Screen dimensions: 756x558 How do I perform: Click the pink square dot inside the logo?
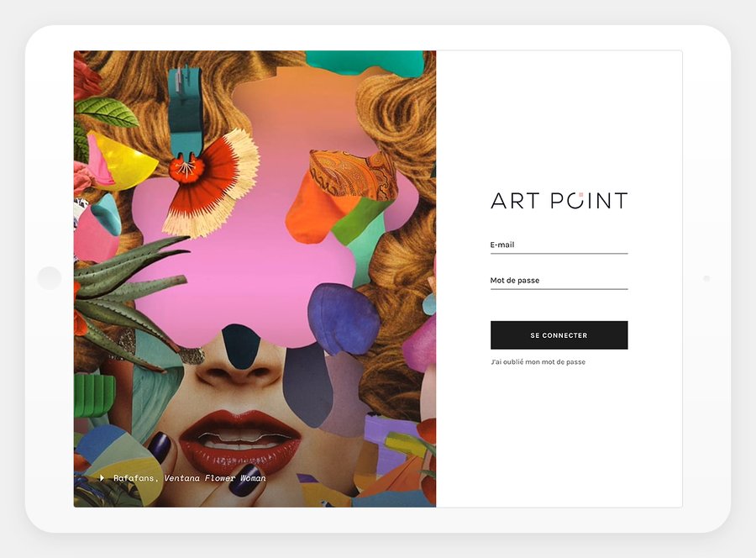pos(581,195)
